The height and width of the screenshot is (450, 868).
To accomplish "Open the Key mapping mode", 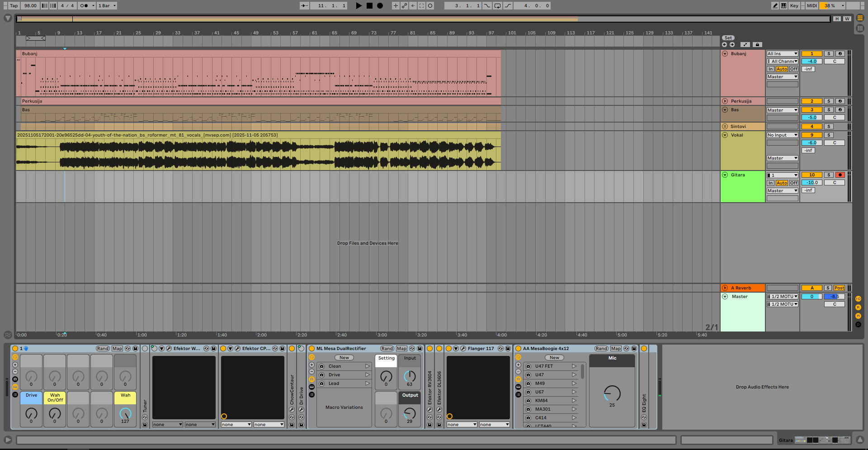I will (x=794, y=6).
